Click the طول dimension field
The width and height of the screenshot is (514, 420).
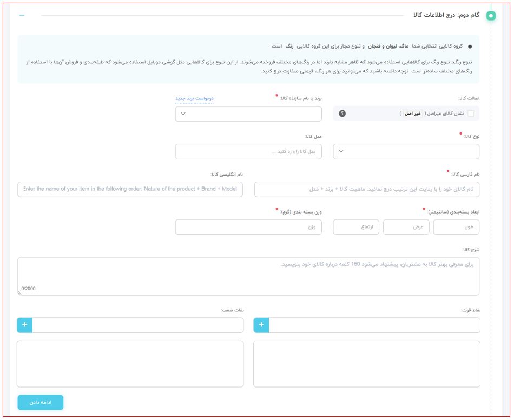tap(456, 227)
